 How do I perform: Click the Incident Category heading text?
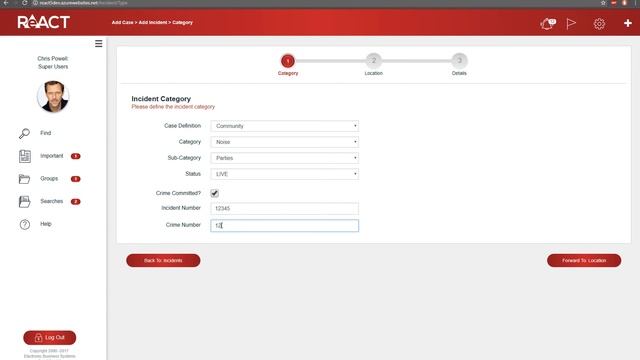(161, 99)
